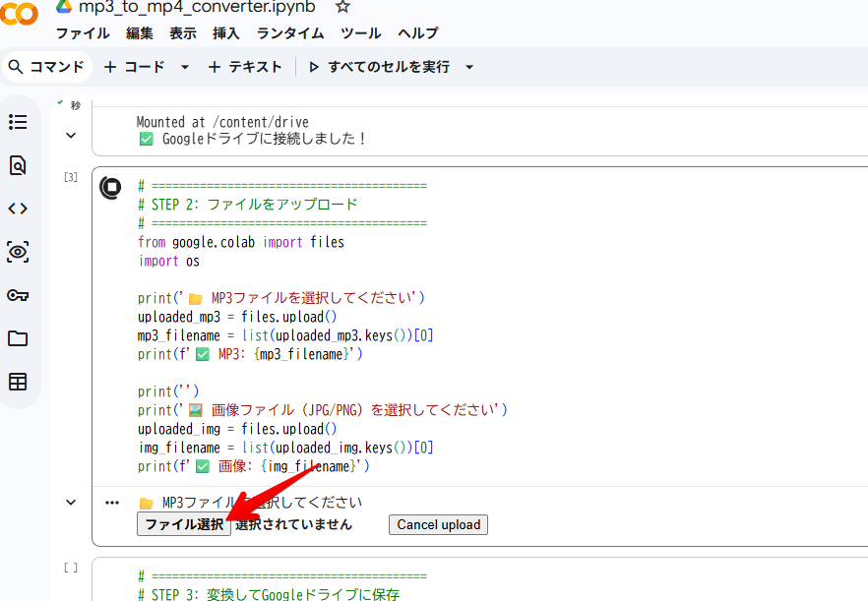Click the Colab logo
This screenshot has width=868, height=601.
(x=19, y=14)
